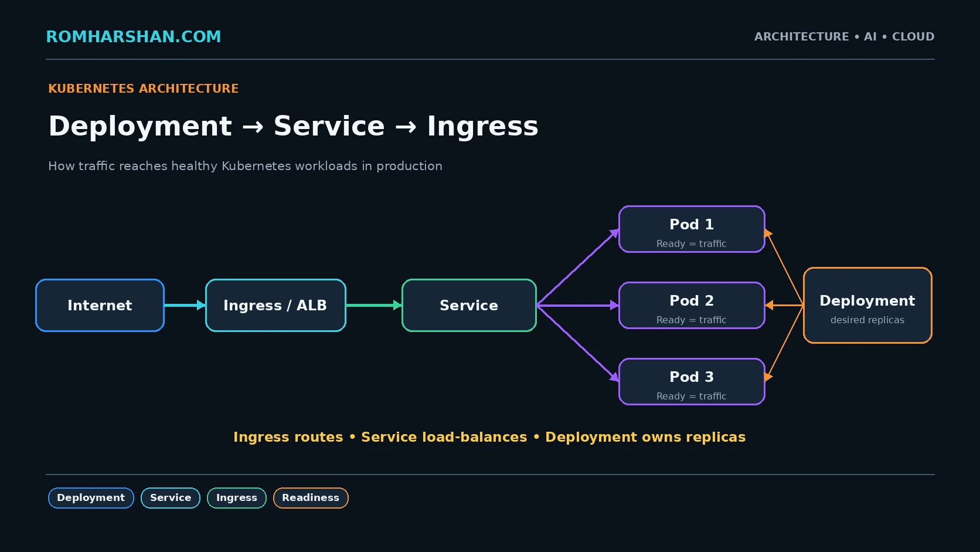Viewport: 980px width, 552px height.
Task: Click the Deployment → Service → Ingress title
Action: [293, 126]
